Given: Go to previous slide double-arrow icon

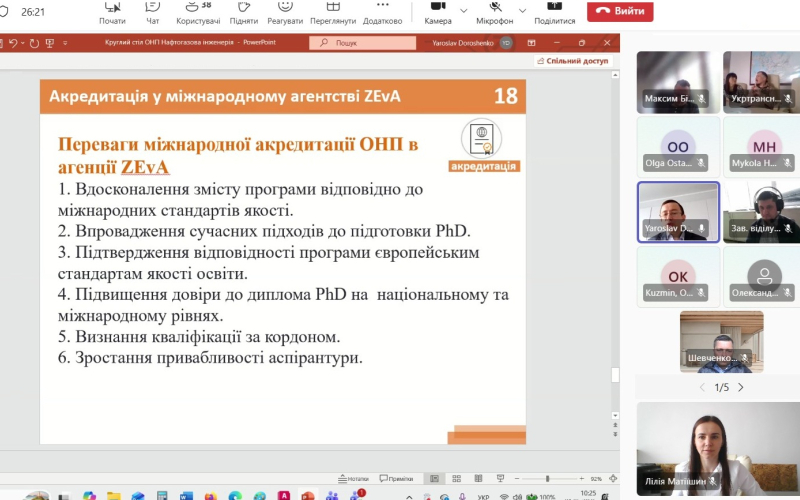Looking at the screenshot, I should [x=615, y=425].
